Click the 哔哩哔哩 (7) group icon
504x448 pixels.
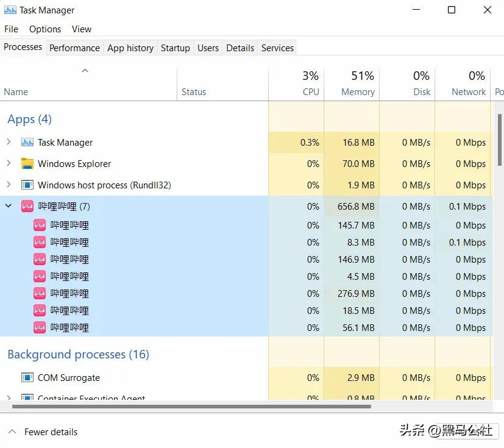(27, 207)
